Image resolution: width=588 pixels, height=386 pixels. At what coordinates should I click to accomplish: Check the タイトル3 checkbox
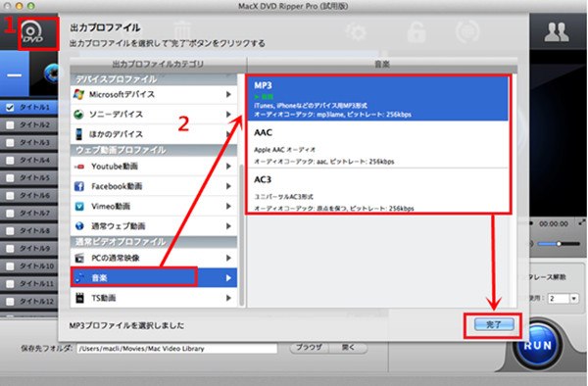(10, 143)
